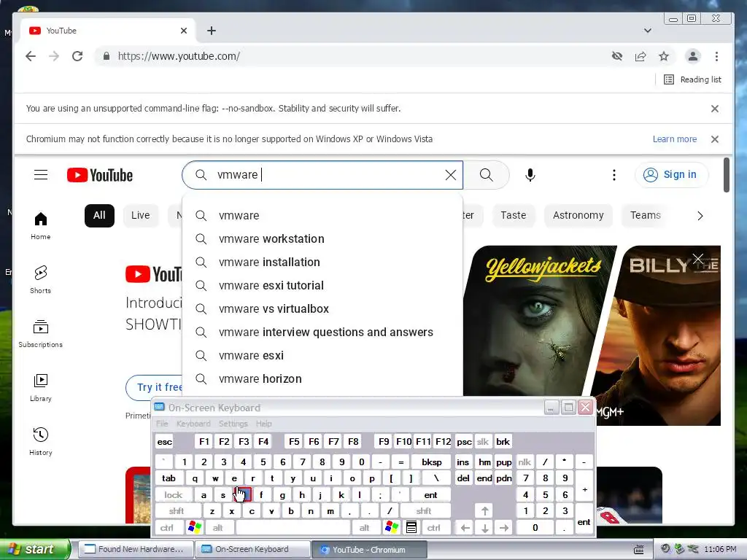Viewport: 747px width, 560px height.
Task: Switch to Found New Hardware taskbar item
Action: coord(135,549)
